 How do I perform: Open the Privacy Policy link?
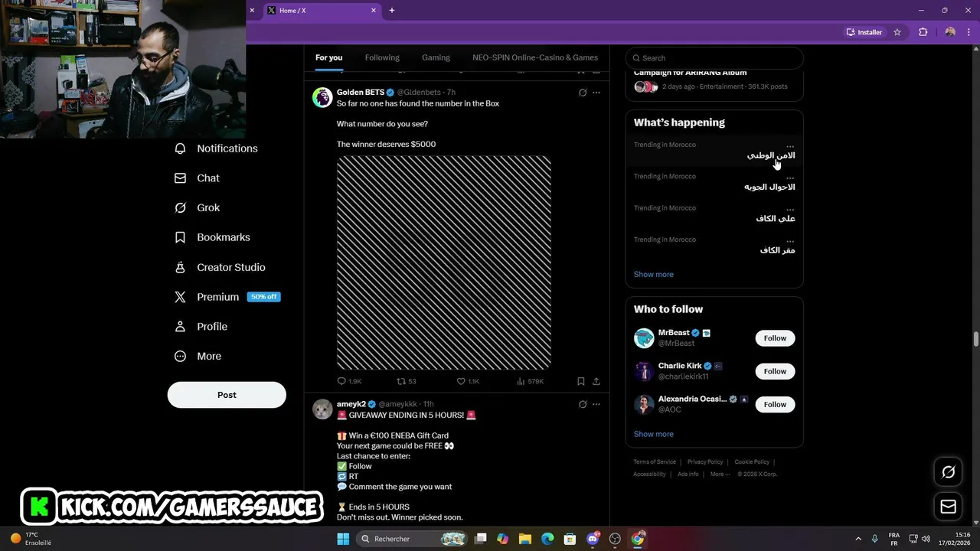pos(705,462)
